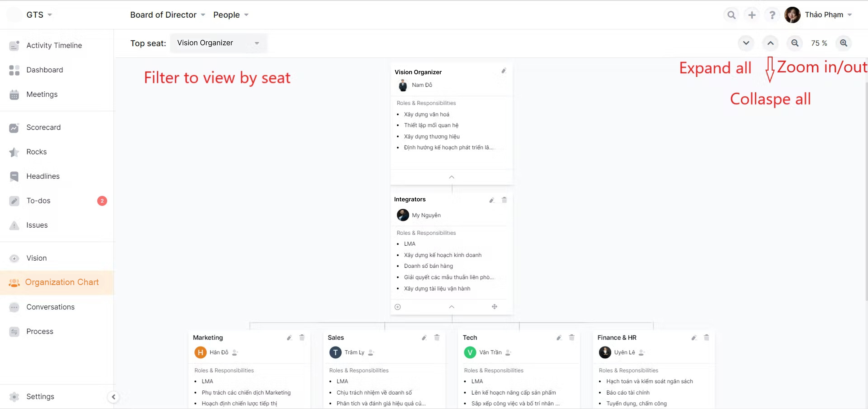868x409 pixels.
Task: Click assign person icon next to Trâm Ly
Action: pyautogui.click(x=371, y=352)
